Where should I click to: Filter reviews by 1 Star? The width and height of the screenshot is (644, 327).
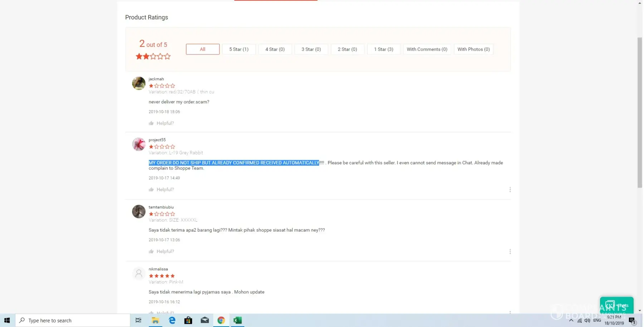coord(384,49)
